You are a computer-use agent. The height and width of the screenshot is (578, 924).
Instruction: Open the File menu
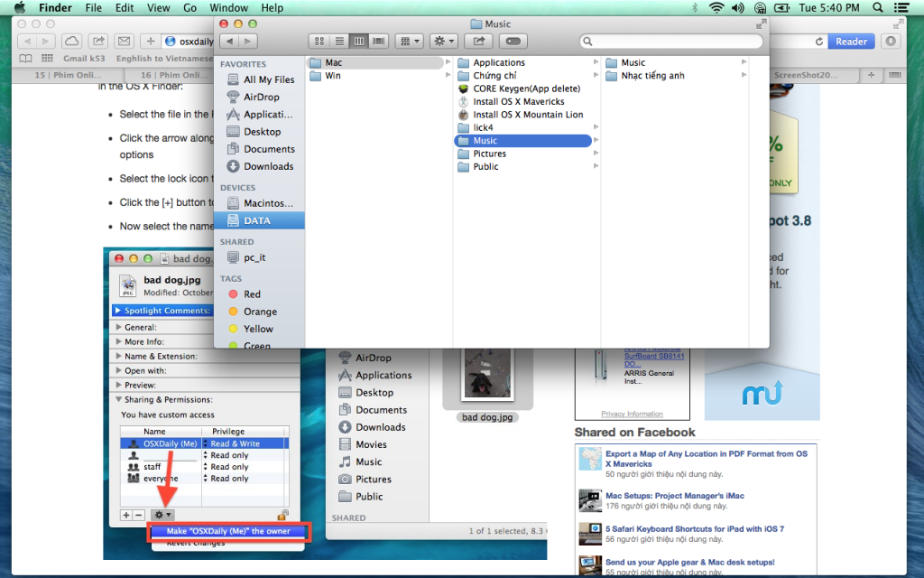point(93,7)
